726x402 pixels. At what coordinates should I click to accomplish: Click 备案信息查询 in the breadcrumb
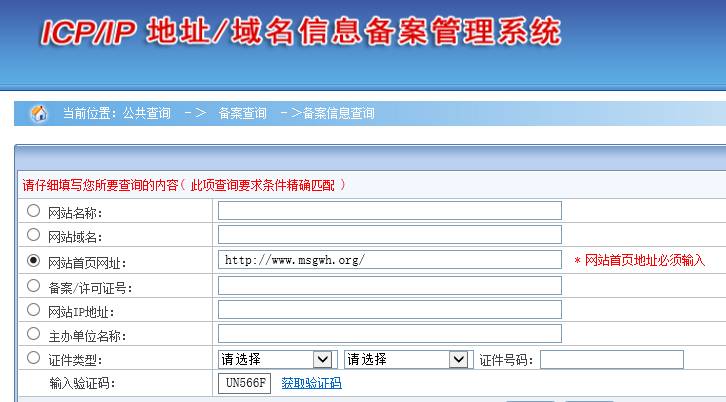pos(338,113)
